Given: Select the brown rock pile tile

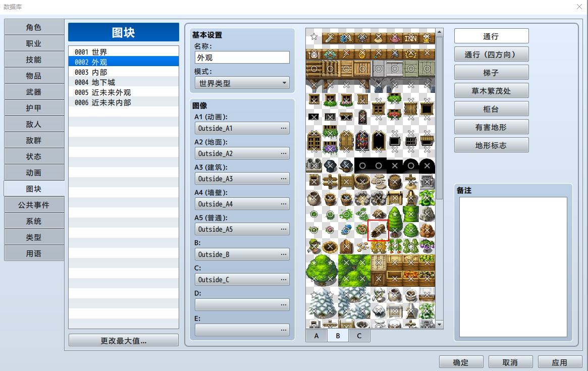Looking at the screenshot, I should click(x=427, y=231).
